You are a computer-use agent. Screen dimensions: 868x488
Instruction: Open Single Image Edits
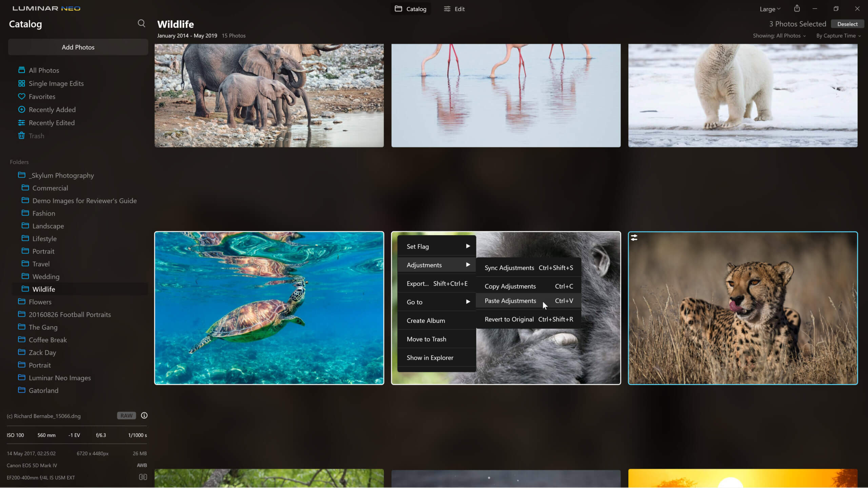point(56,83)
